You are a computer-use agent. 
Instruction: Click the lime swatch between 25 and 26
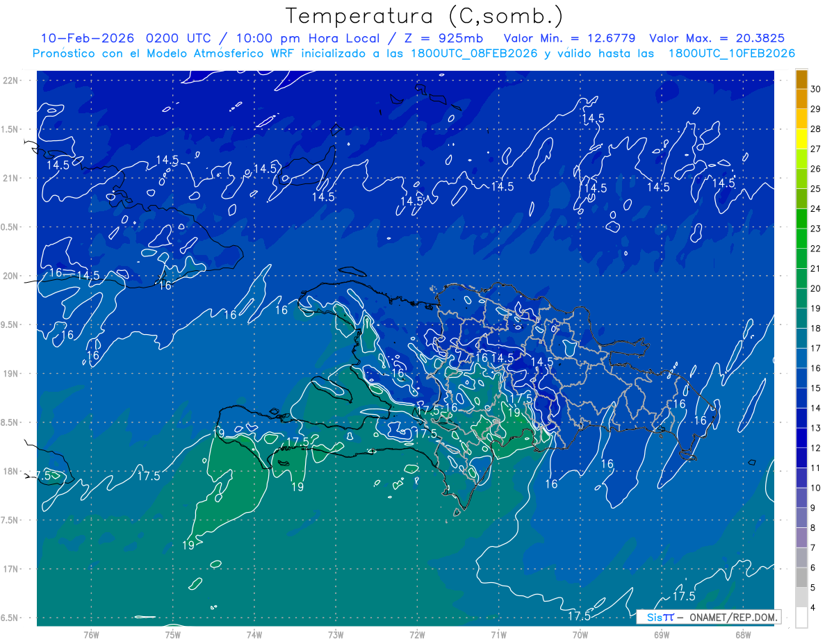tap(801, 179)
